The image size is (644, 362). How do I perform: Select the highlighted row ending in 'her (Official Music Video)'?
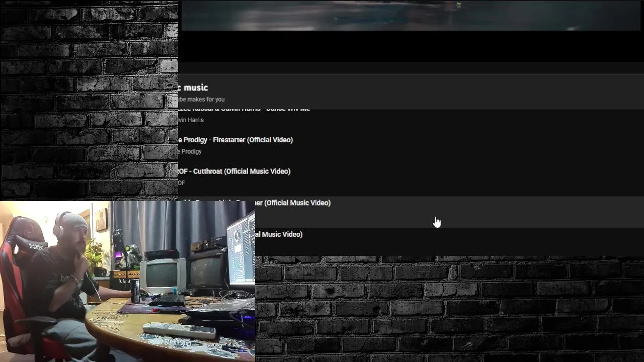point(411,212)
